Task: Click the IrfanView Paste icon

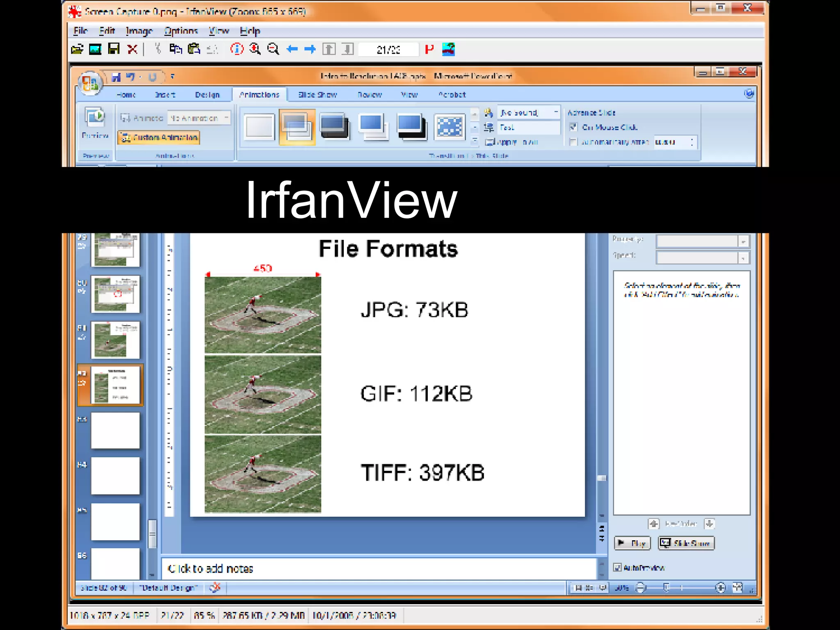Action: (194, 49)
